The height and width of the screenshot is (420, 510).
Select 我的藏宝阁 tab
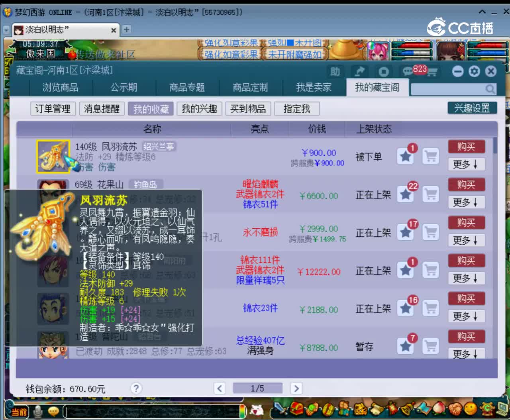click(377, 87)
